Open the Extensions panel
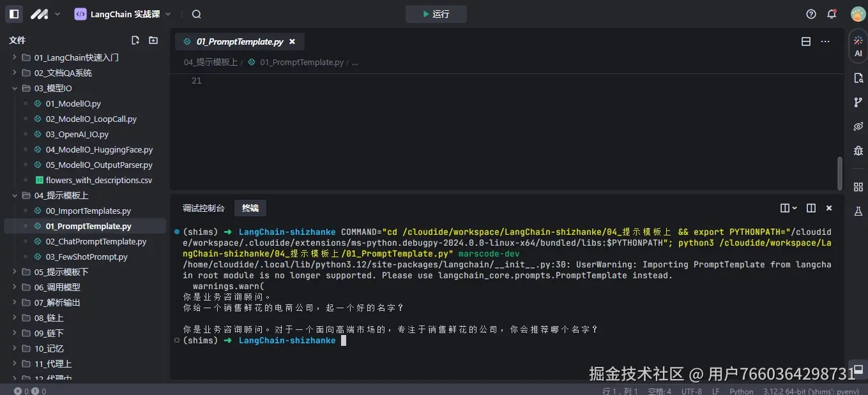 [x=858, y=187]
